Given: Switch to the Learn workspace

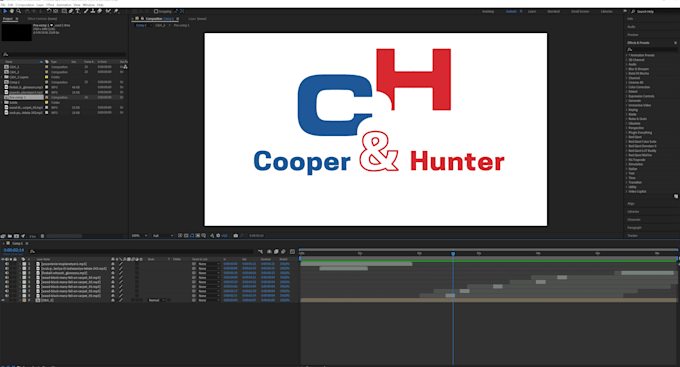Looking at the screenshot, I should coord(532,11).
